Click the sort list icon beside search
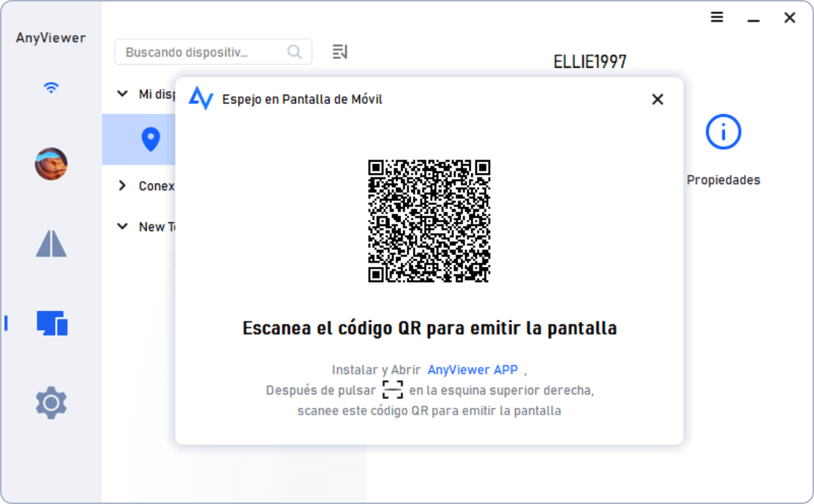 pyautogui.click(x=340, y=51)
